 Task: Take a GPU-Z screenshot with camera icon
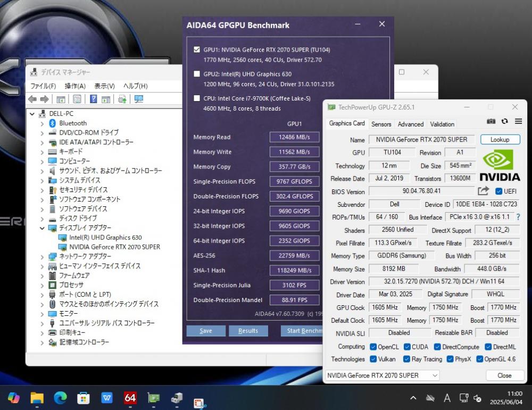click(491, 121)
